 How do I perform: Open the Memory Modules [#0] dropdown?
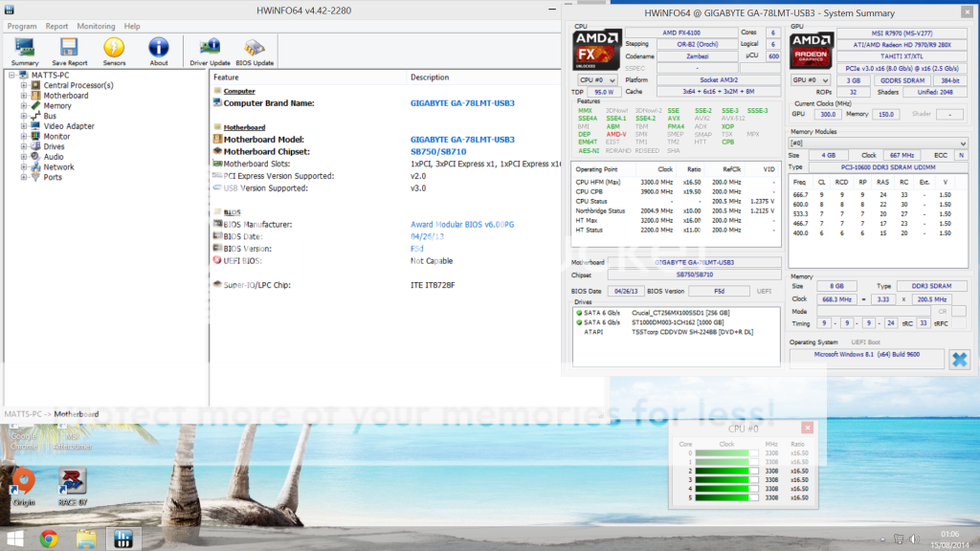pos(878,143)
